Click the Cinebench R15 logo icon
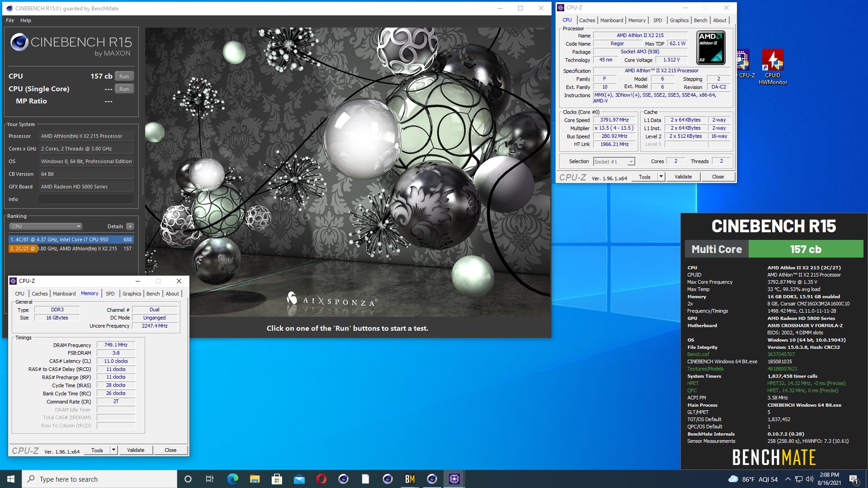The width and height of the screenshot is (868, 488). pyautogui.click(x=19, y=42)
